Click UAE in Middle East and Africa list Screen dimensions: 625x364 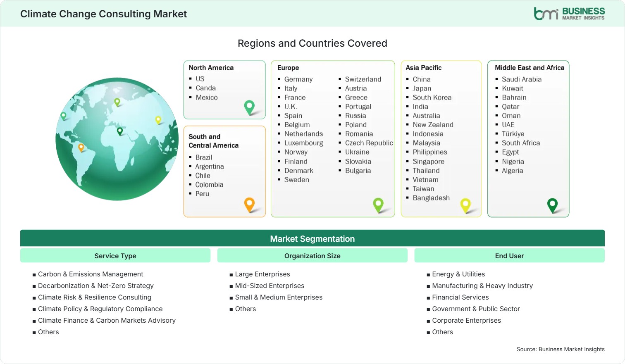click(508, 125)
